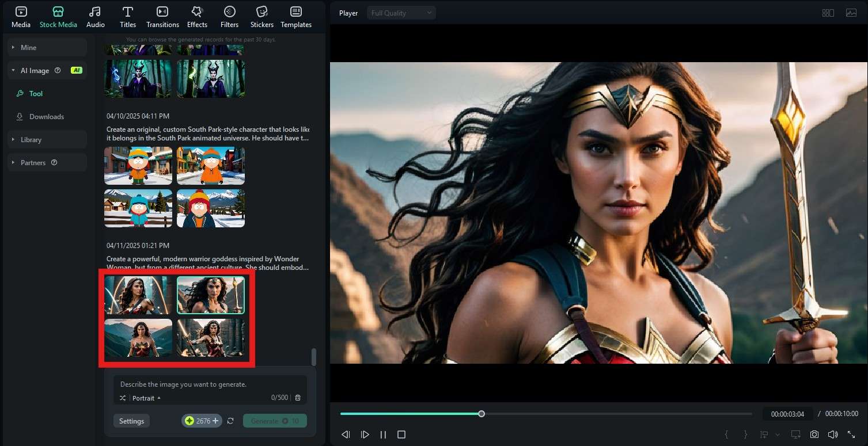
Task: Click the Generate button
Action: pos(275,421)
